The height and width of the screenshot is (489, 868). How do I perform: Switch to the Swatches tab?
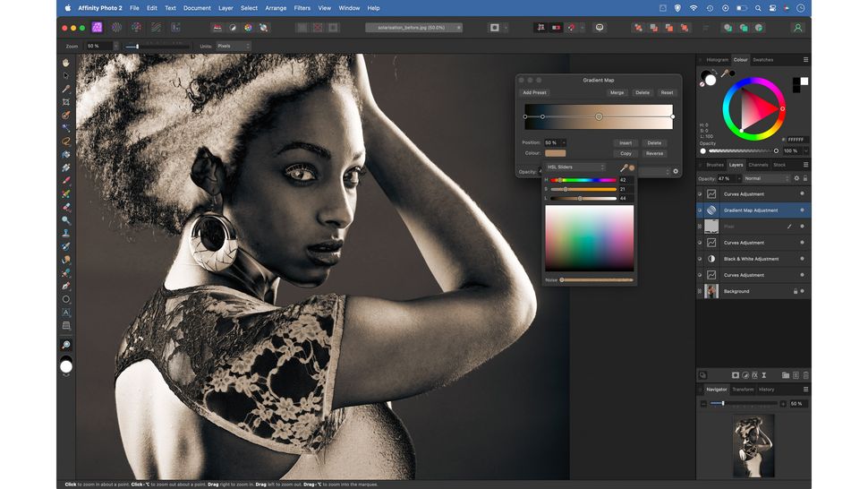coord(762,60)
